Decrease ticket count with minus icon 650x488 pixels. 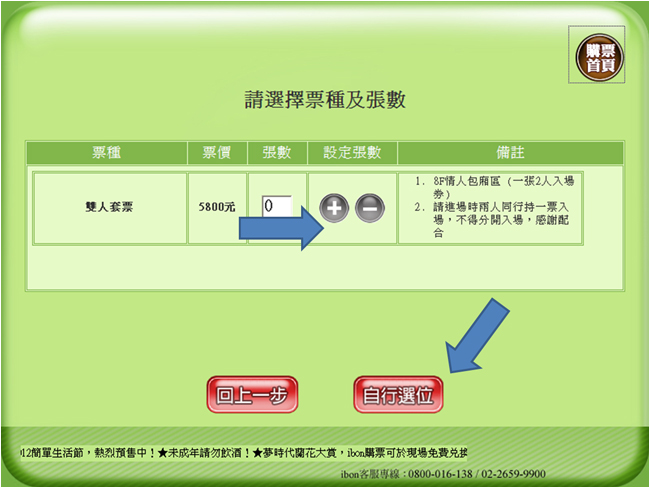click(369, 208)
